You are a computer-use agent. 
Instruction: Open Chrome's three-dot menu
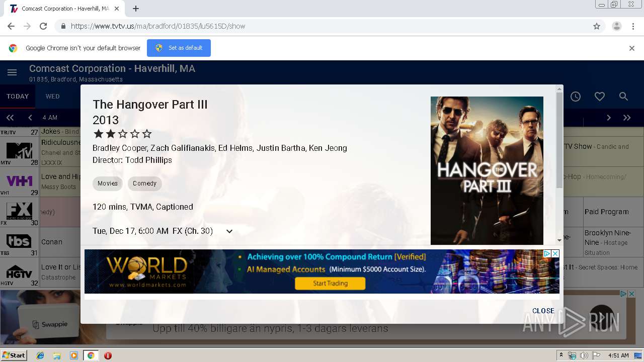(633, 26)
